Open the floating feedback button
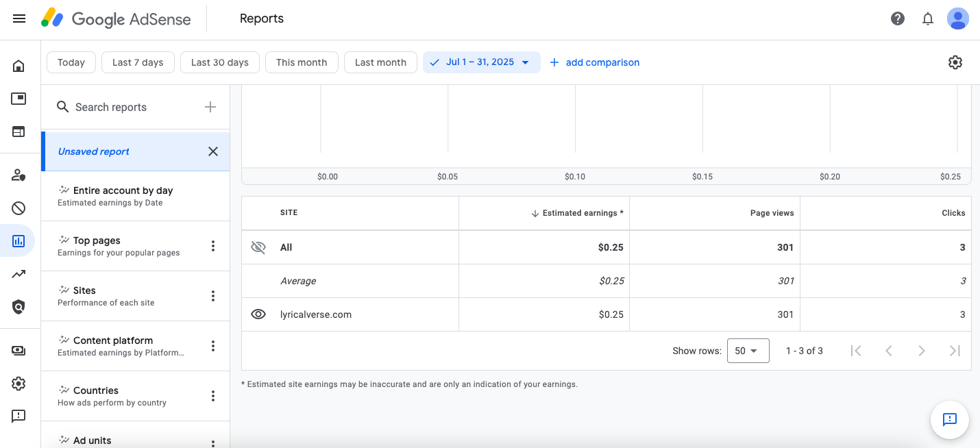 click(950, 419)
